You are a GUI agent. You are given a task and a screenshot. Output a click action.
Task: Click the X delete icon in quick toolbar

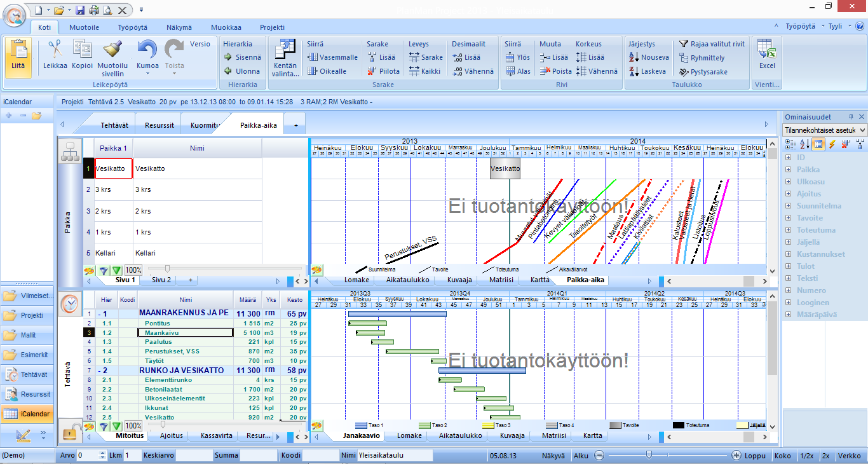point(122,10)
